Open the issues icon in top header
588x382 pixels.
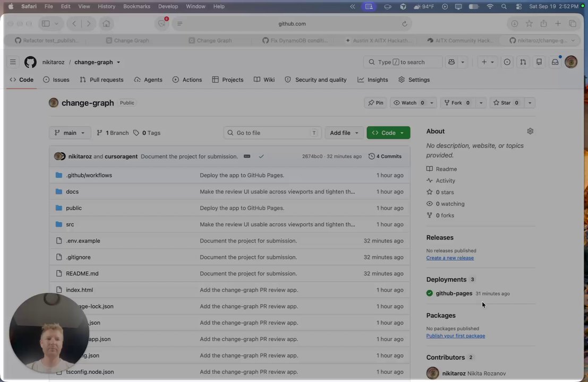pos(507,62)
